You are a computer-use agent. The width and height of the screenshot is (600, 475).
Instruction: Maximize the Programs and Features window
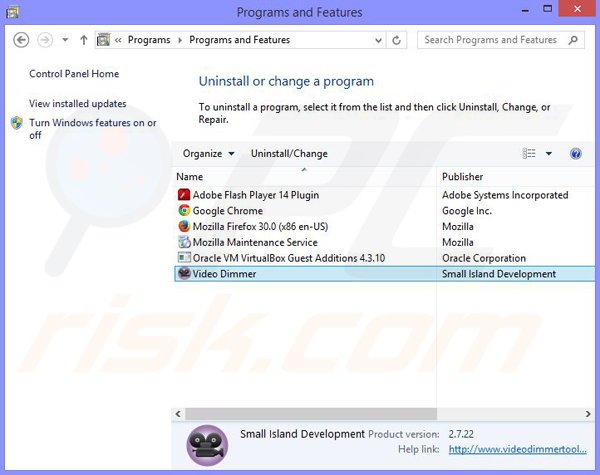pos(548,9)
